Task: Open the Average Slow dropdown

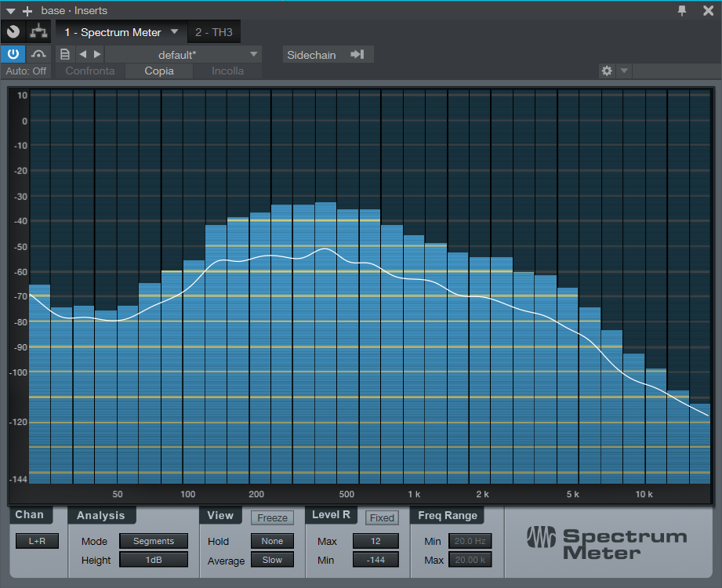Action: pyautogui.click(x=272, y=560)
